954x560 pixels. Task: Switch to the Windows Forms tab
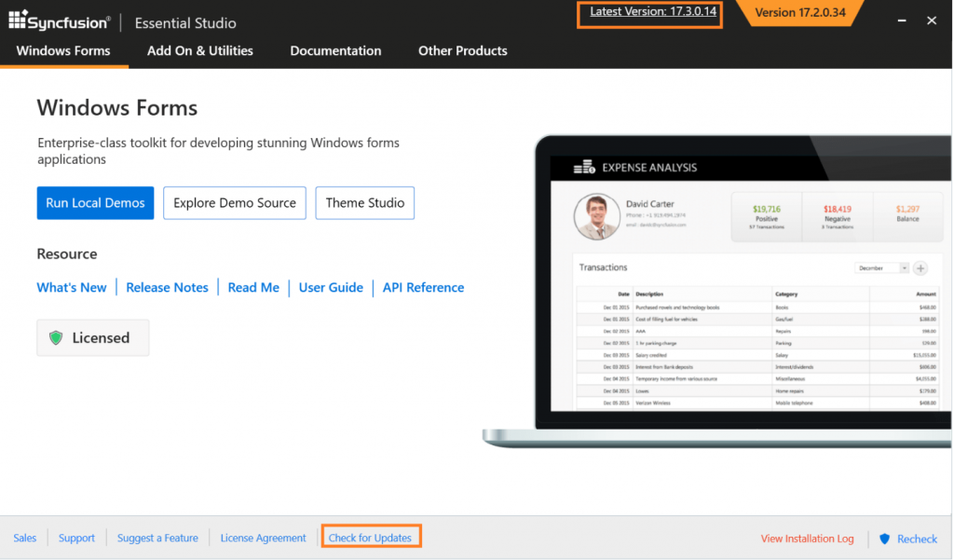point(63,51)
